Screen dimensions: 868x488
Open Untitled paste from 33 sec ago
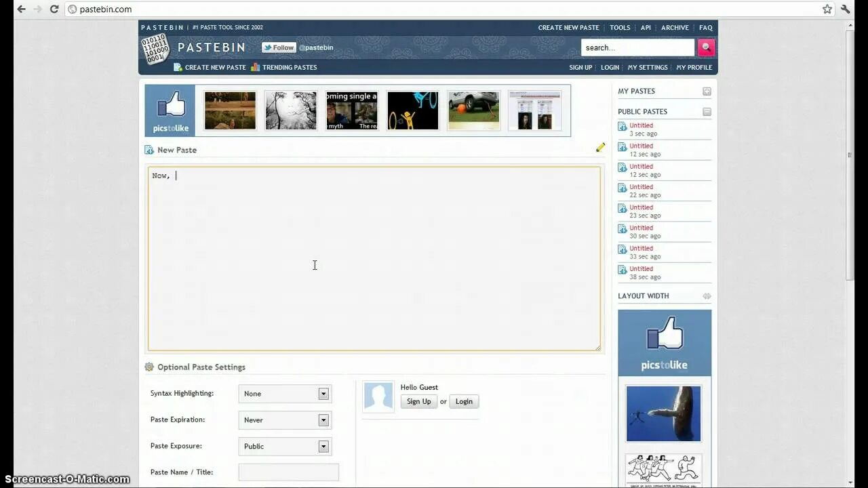641,248
